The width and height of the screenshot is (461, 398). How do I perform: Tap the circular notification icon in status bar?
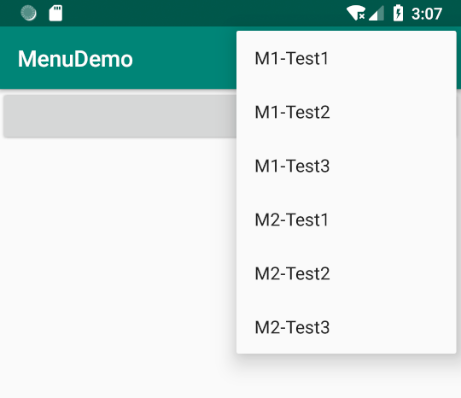28,13
